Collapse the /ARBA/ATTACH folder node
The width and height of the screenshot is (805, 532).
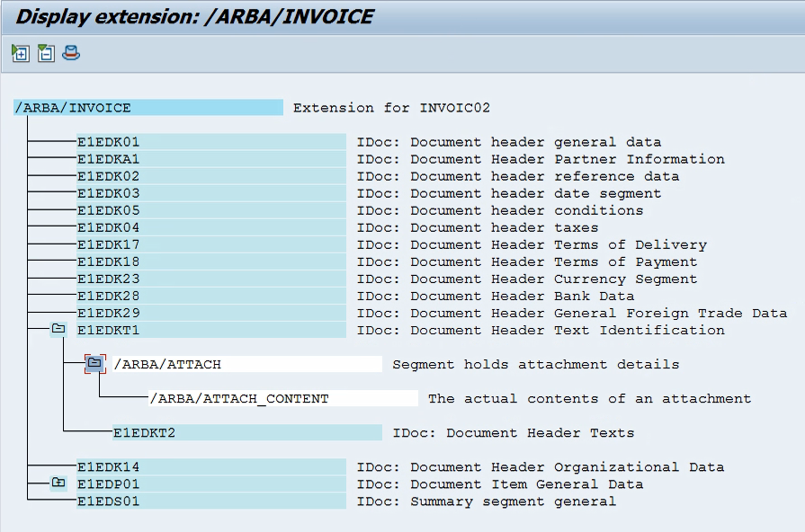tap(95, 363)
